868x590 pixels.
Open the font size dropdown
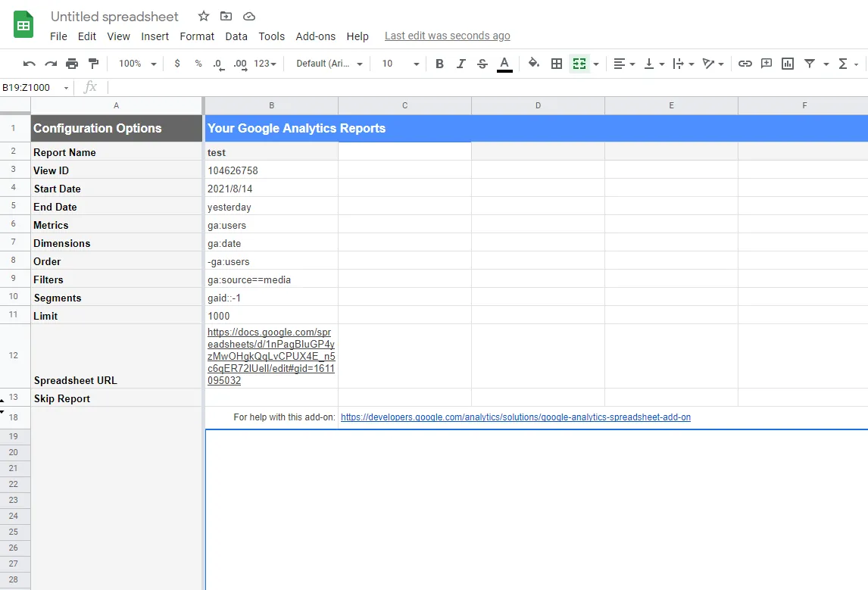point(400,64)
